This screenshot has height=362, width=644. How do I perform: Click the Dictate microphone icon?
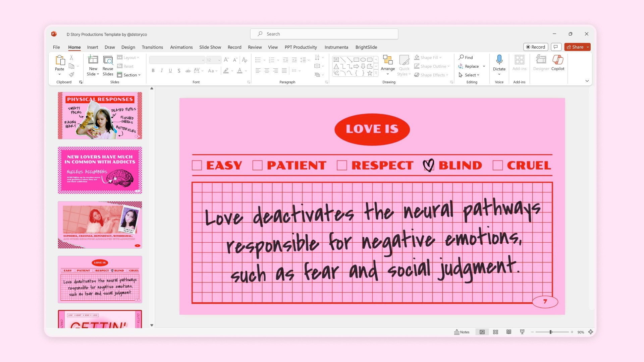point(499,60)
